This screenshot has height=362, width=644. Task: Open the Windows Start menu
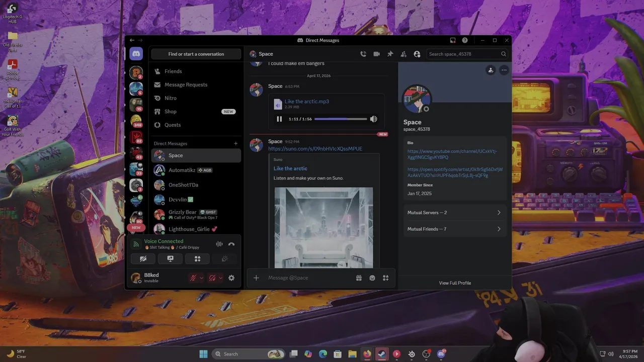pos(203,354)
